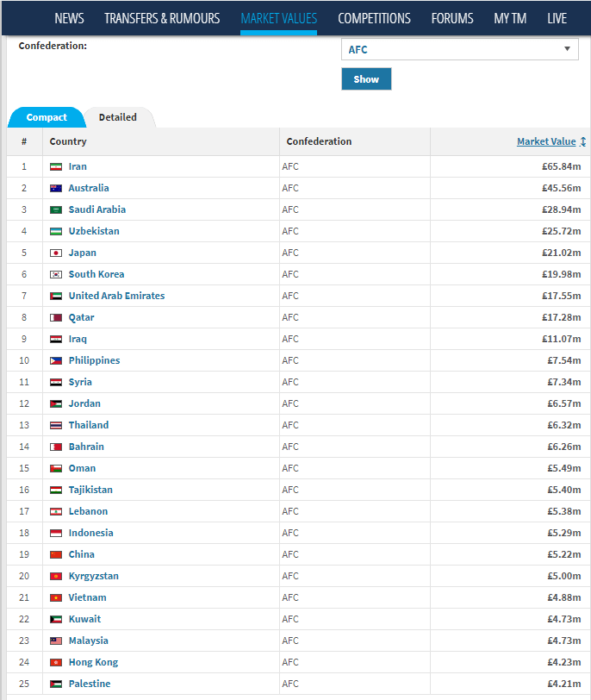591x700 pixels.
Task: Click the Market Value sort arrows icon
Action: tap(582, 141)
